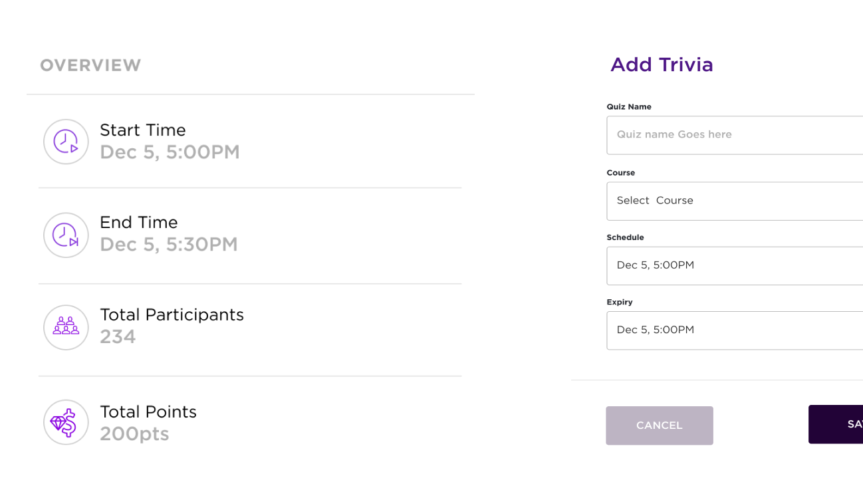Click the 234 participants count
863x504 pixels.
(x=118, y=337)
